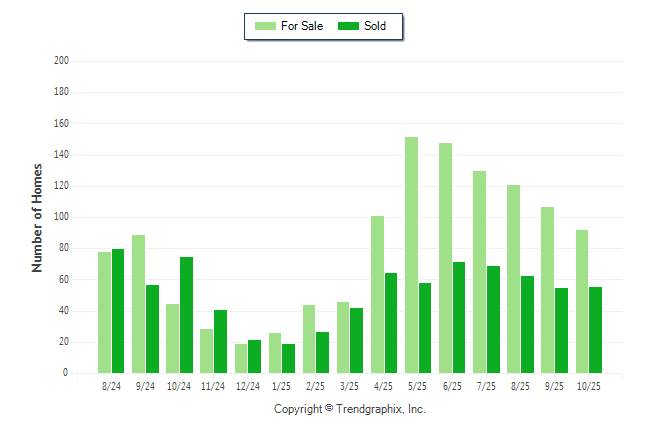Click the 2/25 Sold bar
This screenshot has height=434, width=646.
323,352
